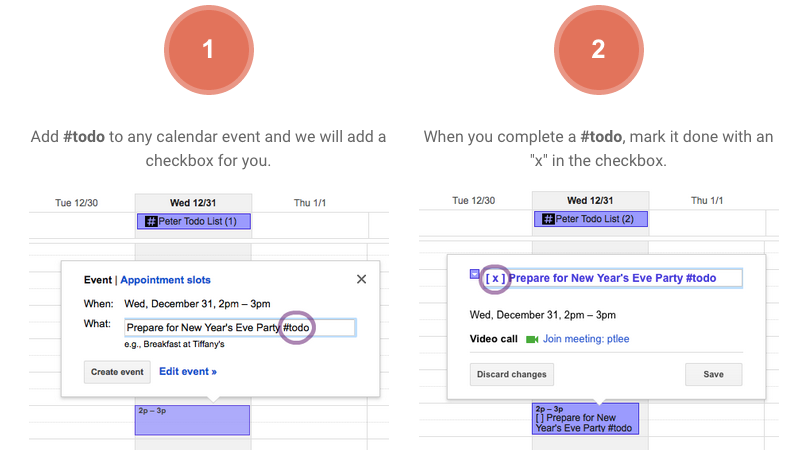
Task: Open the small calendar dropdown beside event title
Action: click(x=474, y=274)
